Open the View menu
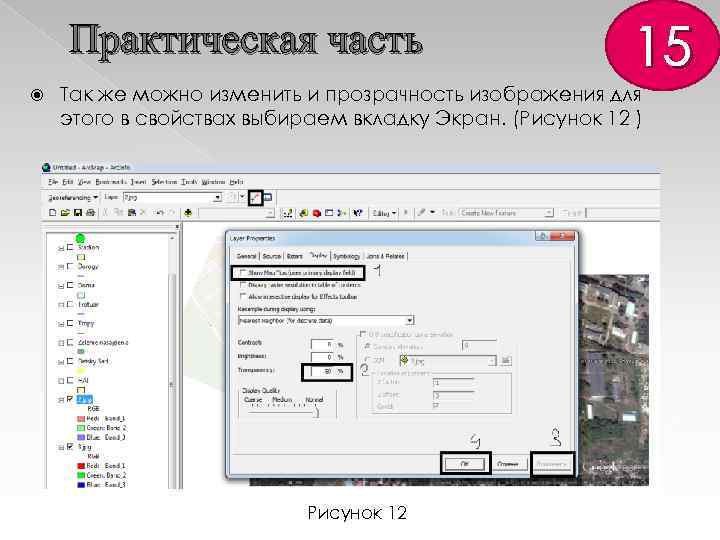Screen dimensions: 720x540 [x=84, y=182]
